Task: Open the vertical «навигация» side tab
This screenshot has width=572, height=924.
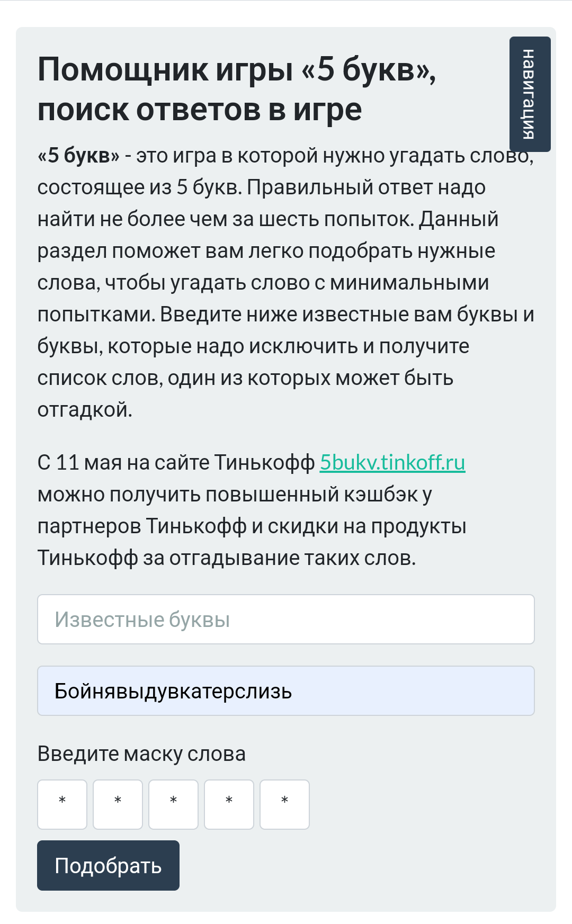Action: point(530,94)
